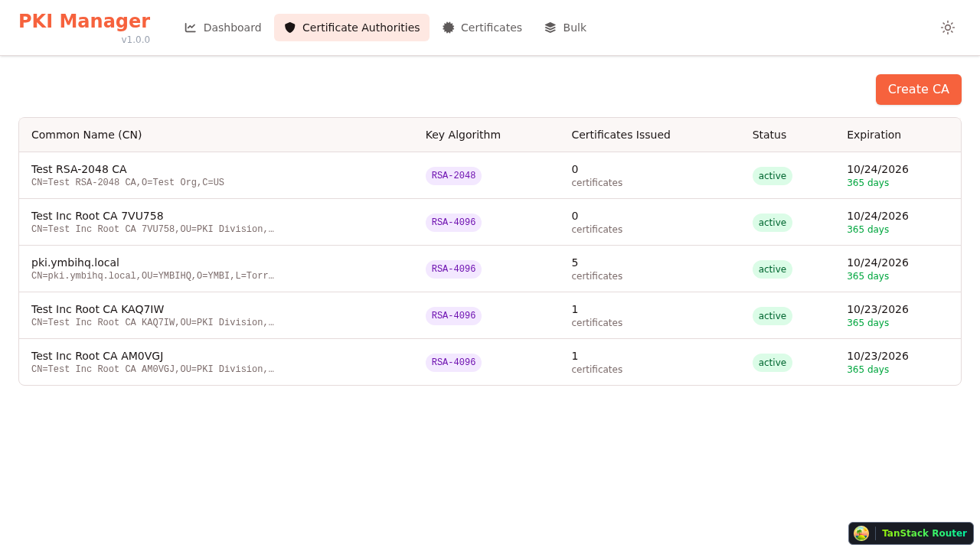This screenshot has height=551, width=980.
Task: Toggle the light/dark theme sun icon
Action: [x=948, y=28]
